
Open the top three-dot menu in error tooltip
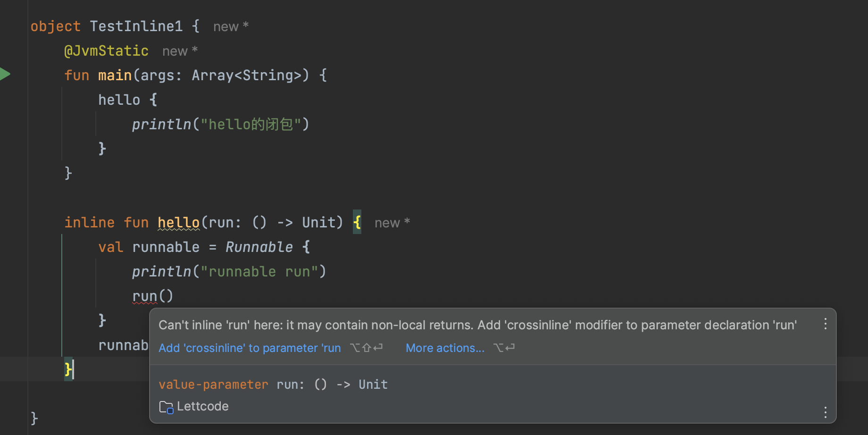coord(825,324)
